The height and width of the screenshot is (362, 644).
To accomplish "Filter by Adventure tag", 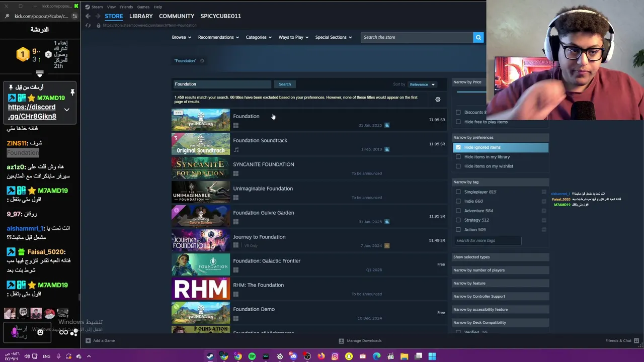I will [458, 211].
